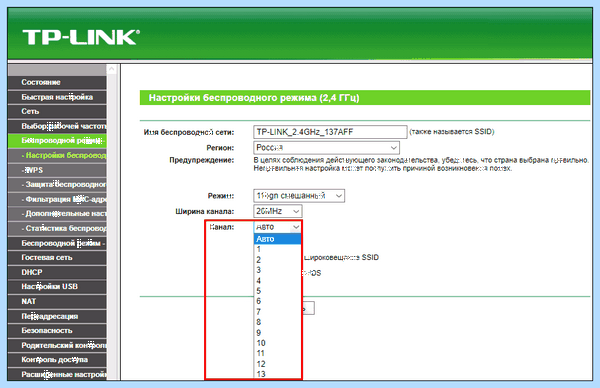
Task: Open Быстрая настройка in sidebar
Action: click(x=57, y=97)
